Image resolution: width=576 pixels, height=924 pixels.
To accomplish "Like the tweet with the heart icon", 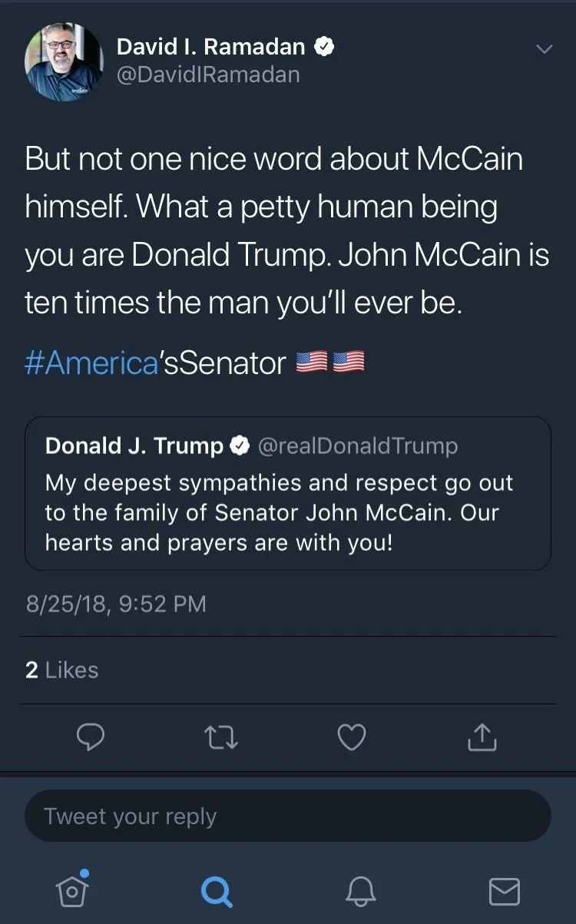I will click(x=352, y=737).
